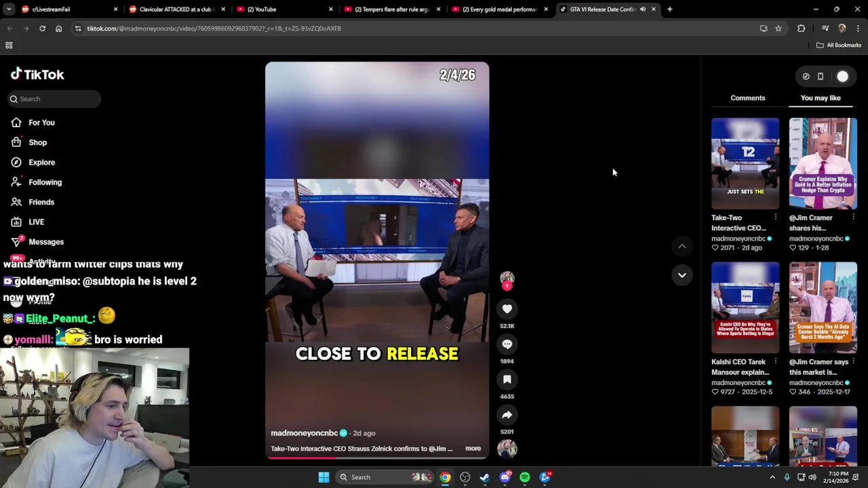Go to the browser home page
868x488 pixels.
click(x=58, y=28)
